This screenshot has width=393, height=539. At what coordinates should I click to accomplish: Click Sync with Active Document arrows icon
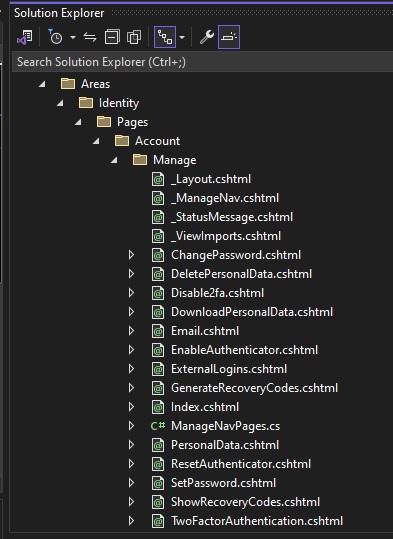(x=90, y=37)
